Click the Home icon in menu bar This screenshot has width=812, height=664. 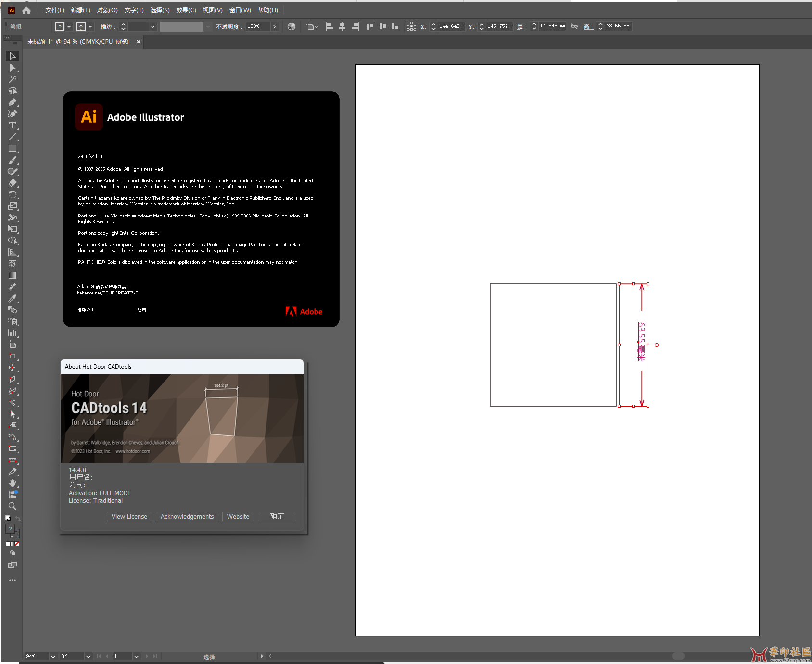tap(26, 10)
